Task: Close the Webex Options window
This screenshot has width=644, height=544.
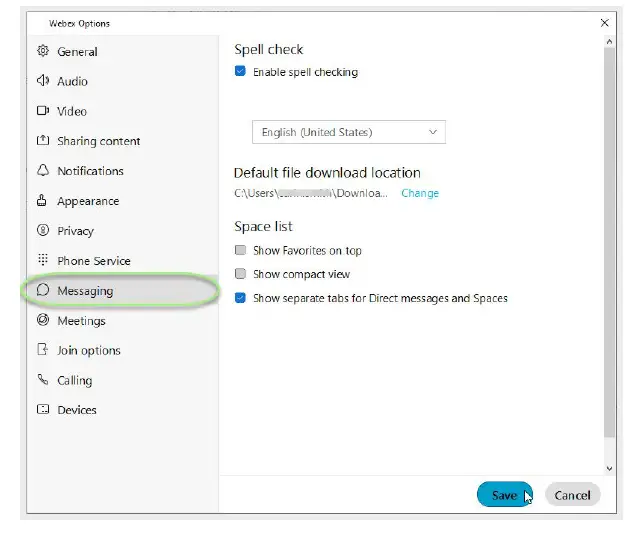Action: 604,23
